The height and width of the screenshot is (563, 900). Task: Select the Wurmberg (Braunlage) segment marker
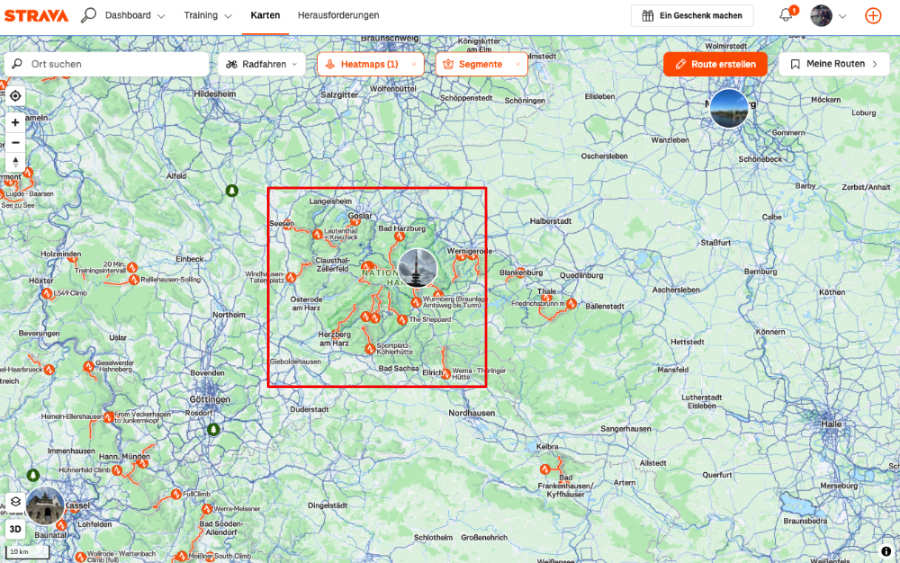[x=416, y=302]
